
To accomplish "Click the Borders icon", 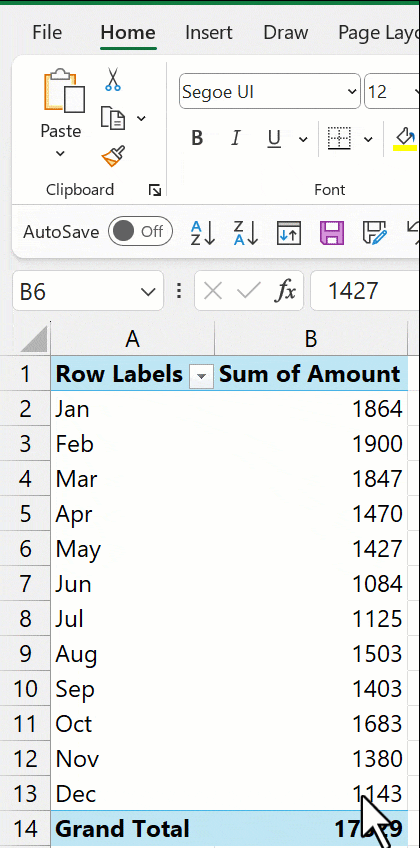I will (x=339, y=139).
